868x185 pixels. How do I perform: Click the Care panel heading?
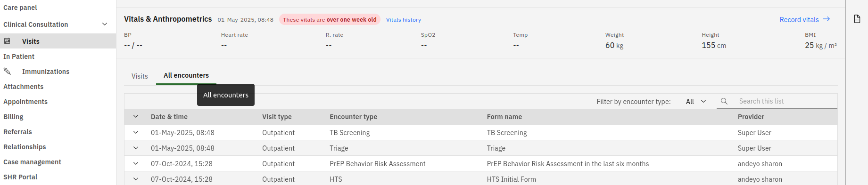[x=20, y=8]
